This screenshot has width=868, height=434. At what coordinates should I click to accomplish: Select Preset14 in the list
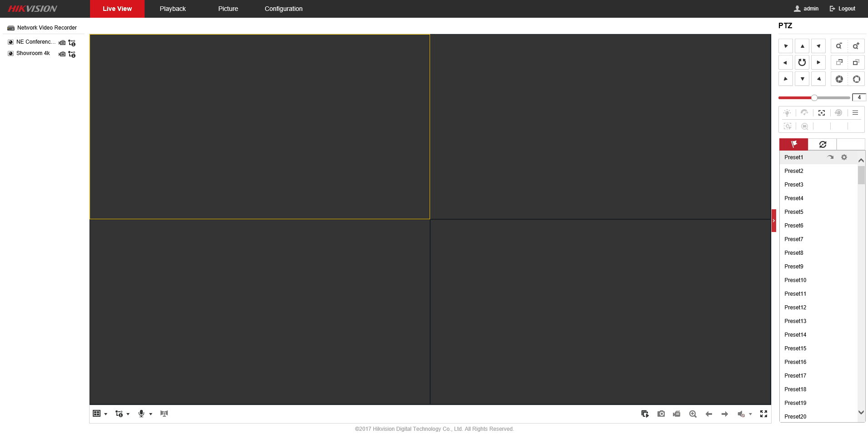point(818,335)
